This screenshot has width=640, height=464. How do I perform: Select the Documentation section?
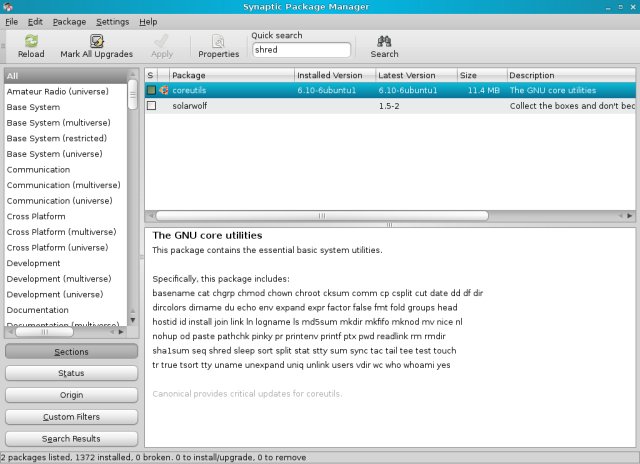[x=66, y=310]
